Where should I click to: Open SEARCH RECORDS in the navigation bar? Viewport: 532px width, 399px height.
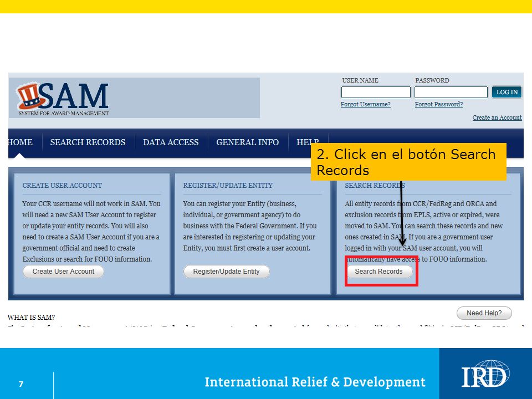(x=88, y=142)
